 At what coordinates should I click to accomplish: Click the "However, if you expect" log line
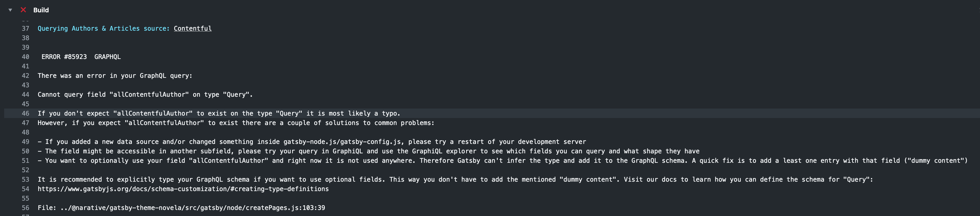click(236, 123)
